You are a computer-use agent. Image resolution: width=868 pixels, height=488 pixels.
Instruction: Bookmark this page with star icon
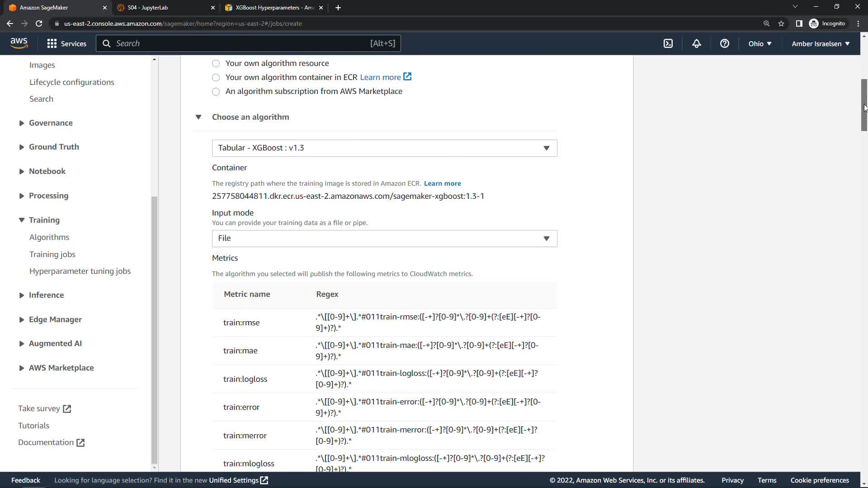(x=781, y=23)
